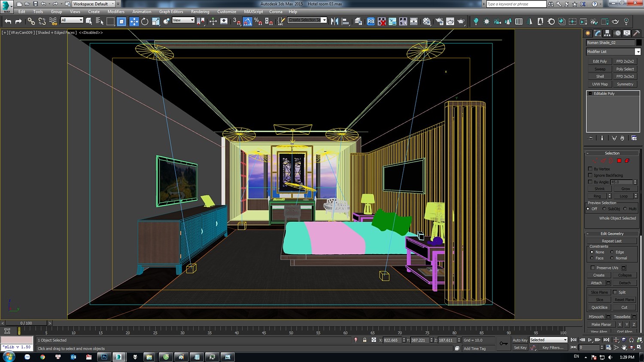Click the Repeat Last button
This screenshot has width=644, height=362.
612,241
